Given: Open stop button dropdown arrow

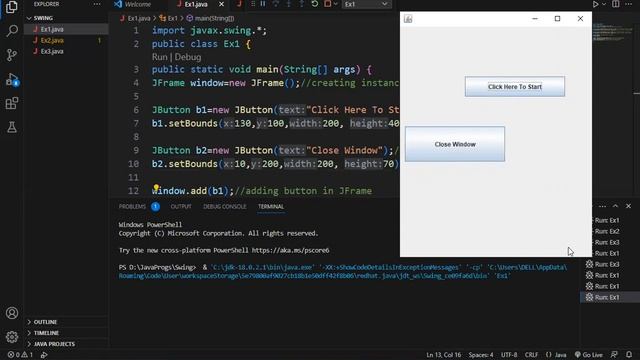Looking at the screenshot, I should (336, 4).
